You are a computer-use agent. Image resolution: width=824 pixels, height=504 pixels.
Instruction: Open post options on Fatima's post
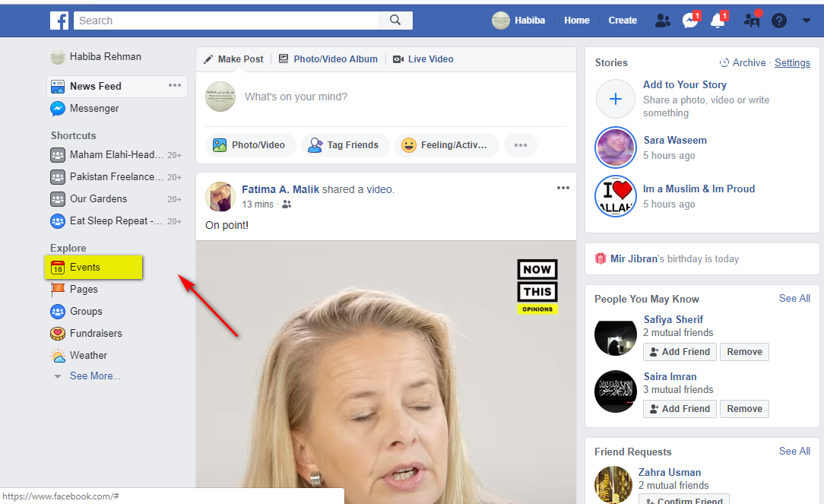[563, 188]
